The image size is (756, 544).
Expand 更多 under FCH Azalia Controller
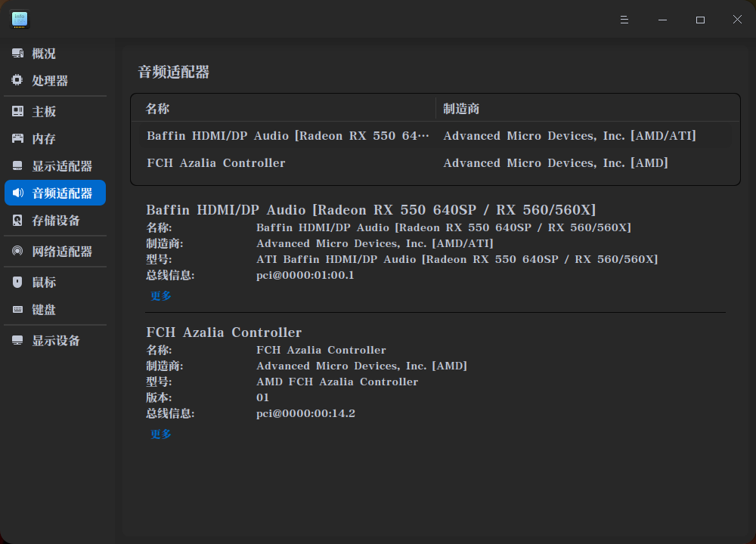pos(160,434)
